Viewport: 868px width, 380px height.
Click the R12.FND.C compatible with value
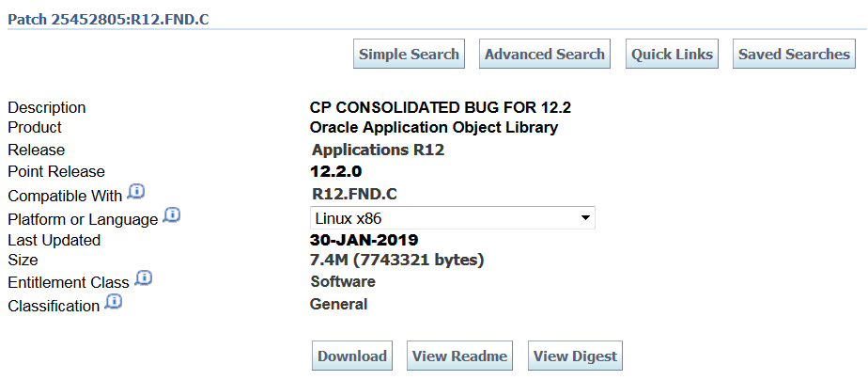[x=353, y=195]
